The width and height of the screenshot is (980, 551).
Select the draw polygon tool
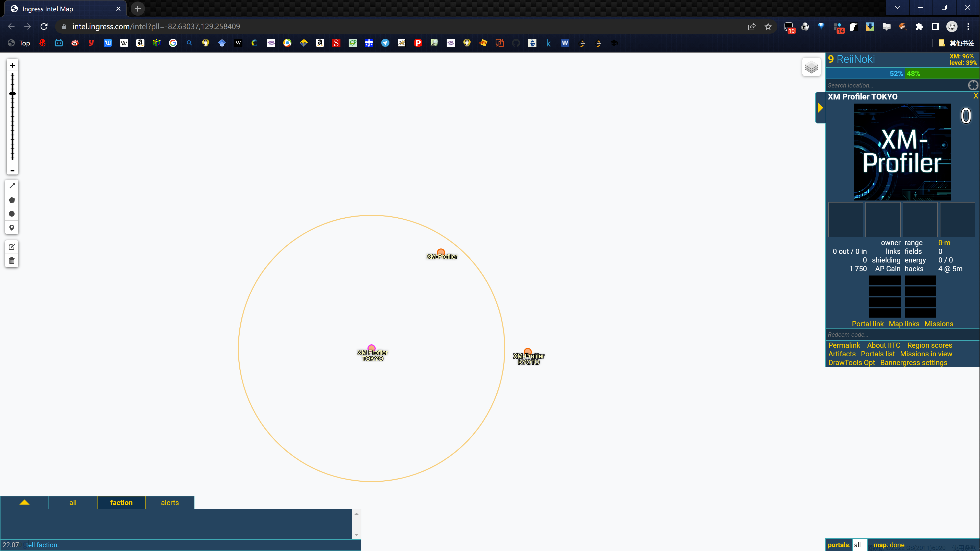pos(12,200)
